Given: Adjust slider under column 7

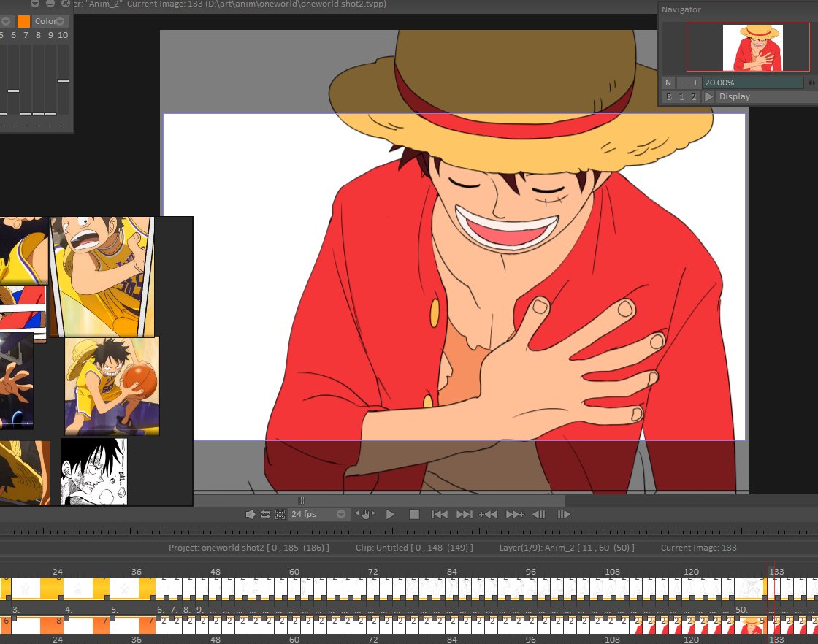Looking at the screenshot, I should (x=26, y=114).
